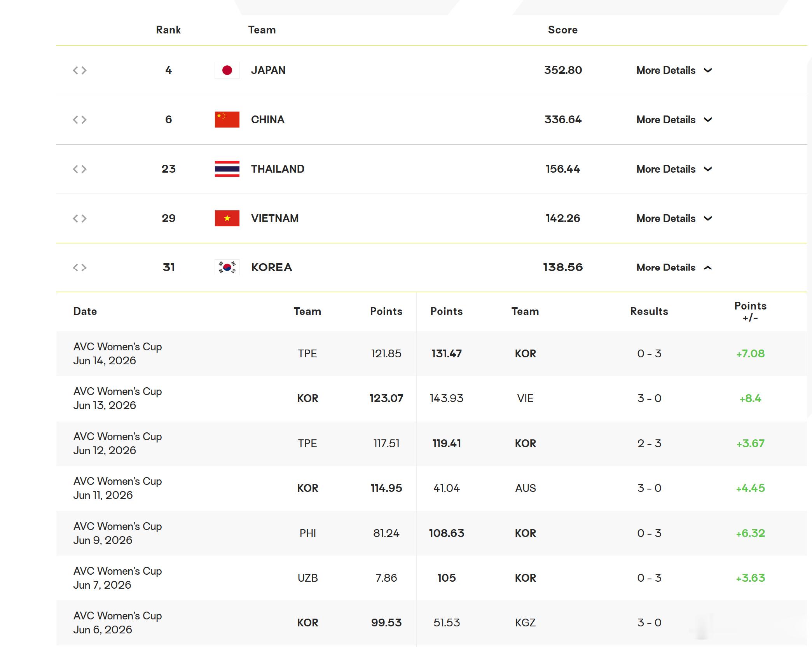Image resolution: width=812 pixels, height=647 pixels.
Task: Click the Jun 6, 2026 match row
Action: (431, 623)
